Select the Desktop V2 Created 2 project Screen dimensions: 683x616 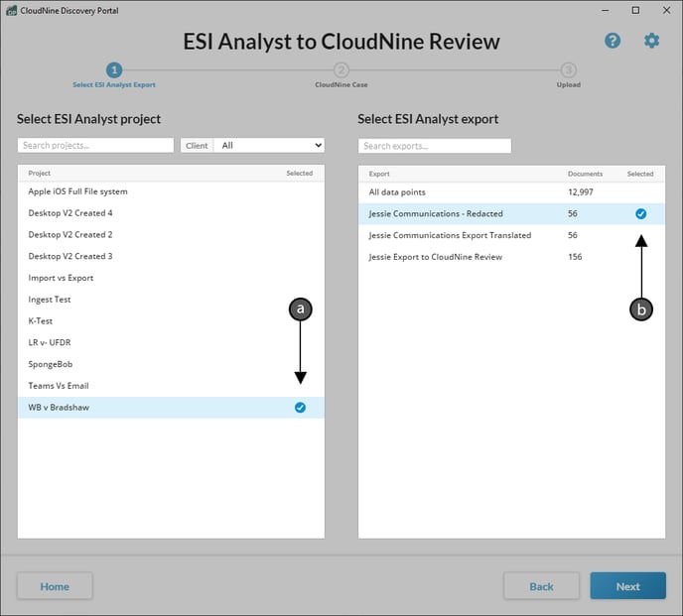click(x=171, y=235)
